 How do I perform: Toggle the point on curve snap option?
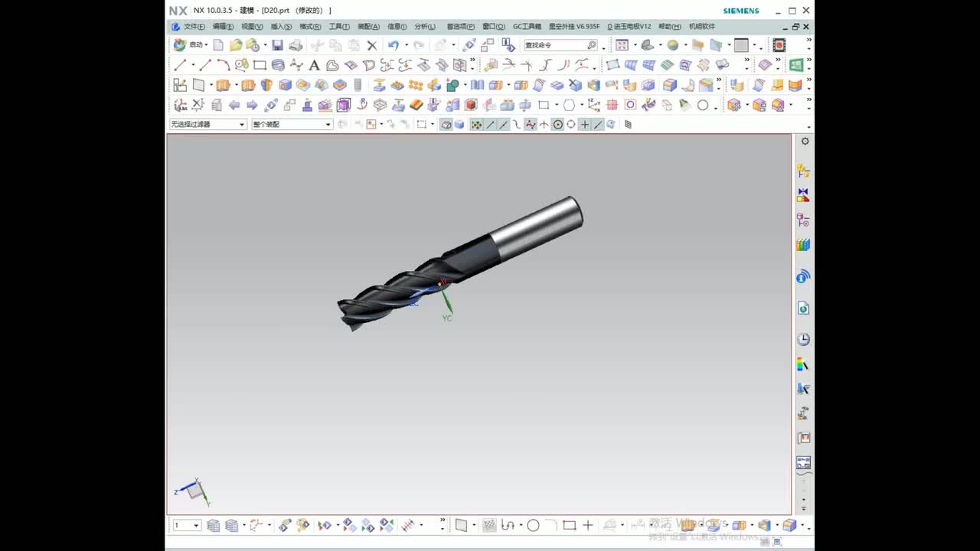(598, 124)
